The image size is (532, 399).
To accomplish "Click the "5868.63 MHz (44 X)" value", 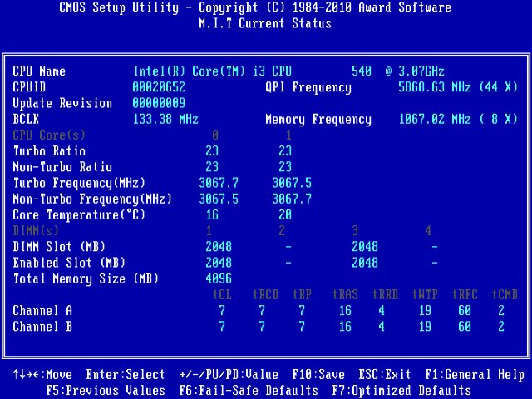I will pyautogui.click(x=458, y=87).
